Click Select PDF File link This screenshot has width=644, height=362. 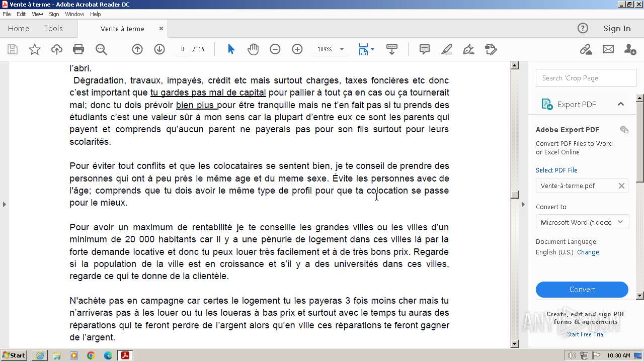click(556, 170)
